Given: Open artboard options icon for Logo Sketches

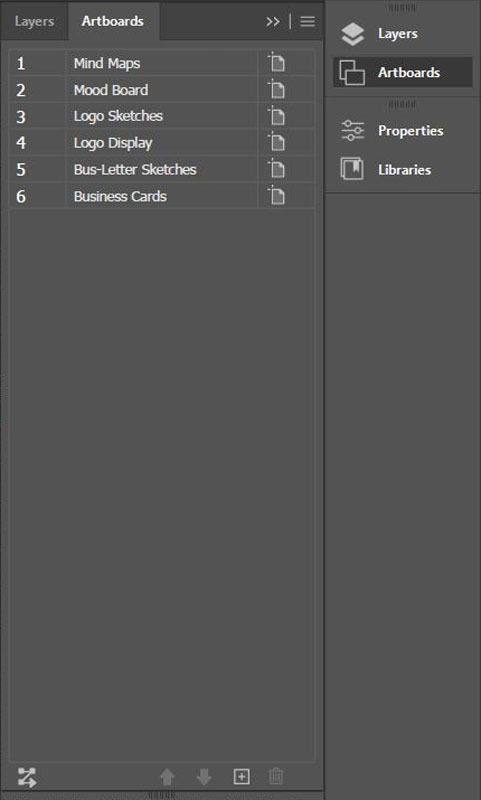Looking at the screenshot, I should click(x=276, y=115).
